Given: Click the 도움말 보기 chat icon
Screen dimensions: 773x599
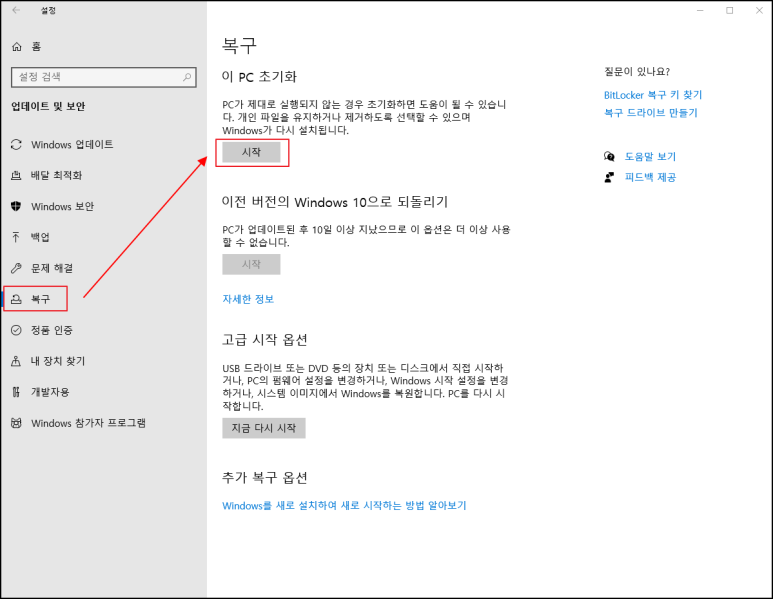Looking at the screenshot, I should (x=609, y=157).
